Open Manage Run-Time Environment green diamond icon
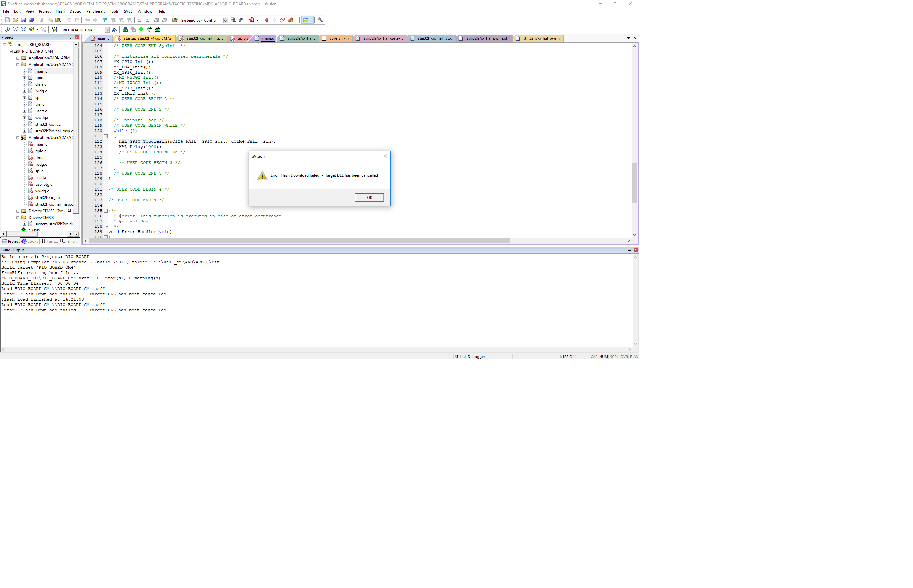 pos(141,29)
